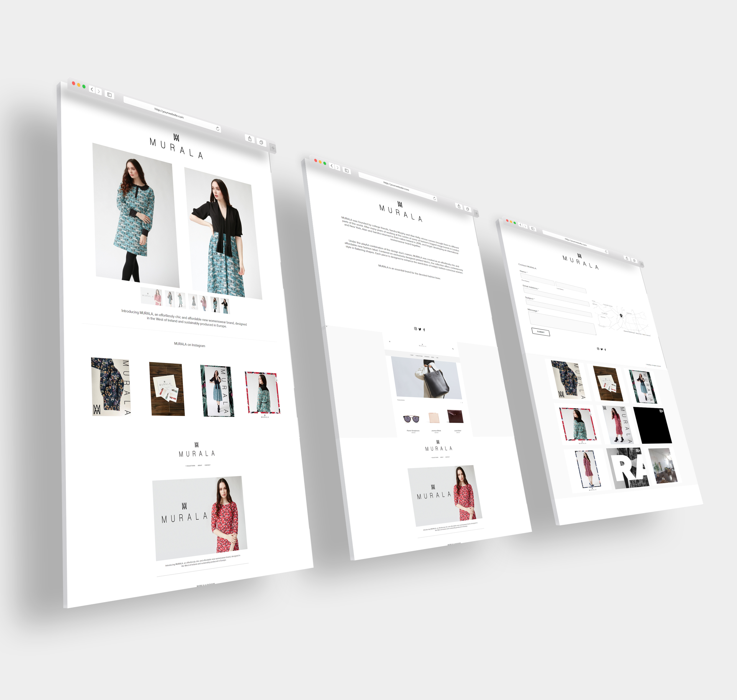Open COLLECTIONS nav link in the left window
This screenshot has height=700, width=737.
[190, 466]
